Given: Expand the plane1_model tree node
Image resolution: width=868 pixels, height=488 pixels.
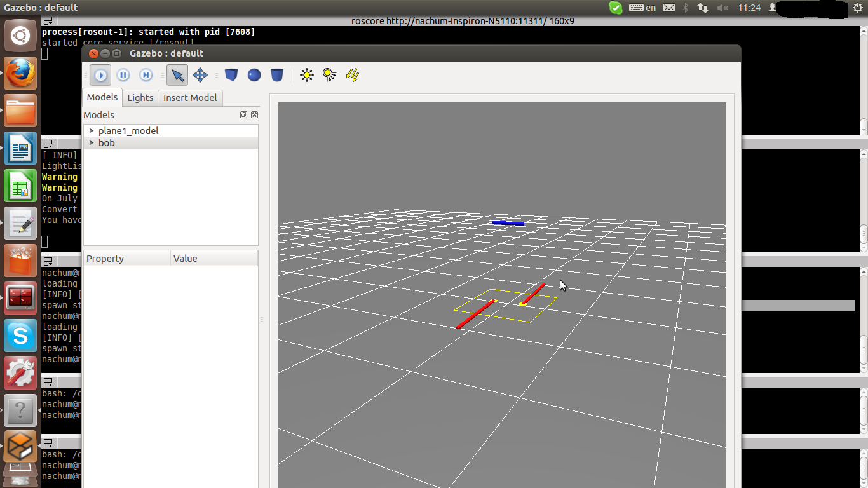Looking at the screenshot, I should click(92, 130).
